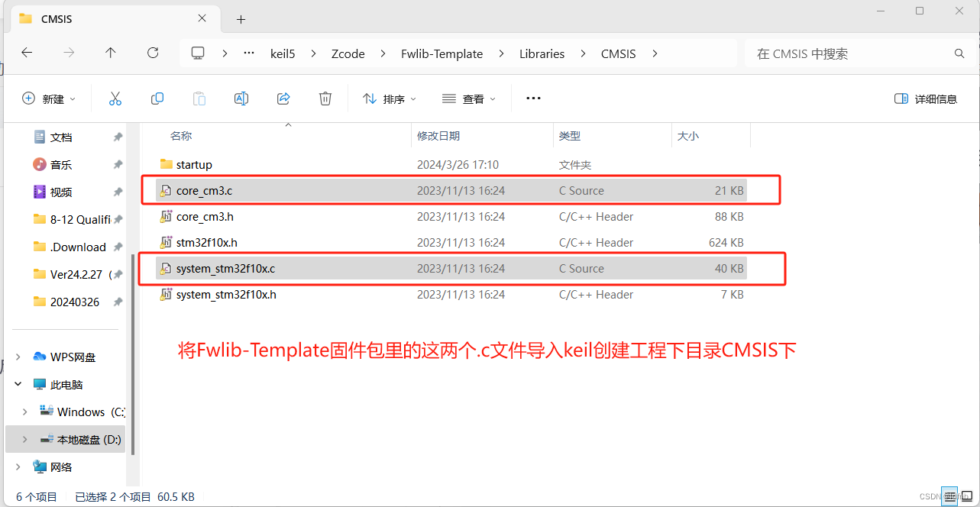Image resolution: width=980 pixels, height=507 pixels.
Task: Sort by 大小 column header
Action: click(x=687, y=136)
